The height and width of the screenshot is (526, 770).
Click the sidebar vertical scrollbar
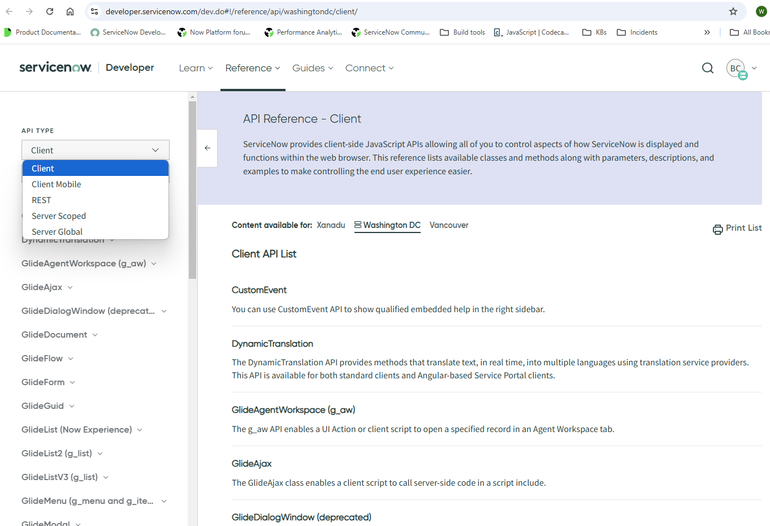point(192,190)
